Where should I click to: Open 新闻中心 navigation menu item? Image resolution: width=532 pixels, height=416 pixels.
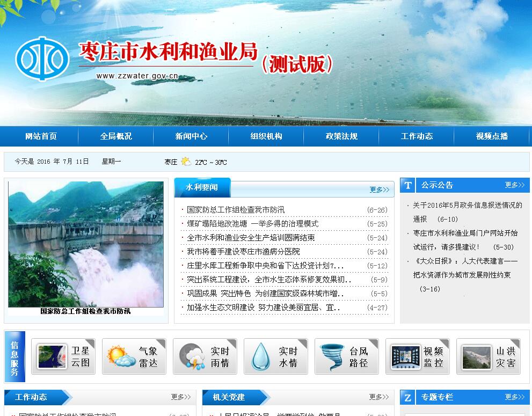point(191,136)
